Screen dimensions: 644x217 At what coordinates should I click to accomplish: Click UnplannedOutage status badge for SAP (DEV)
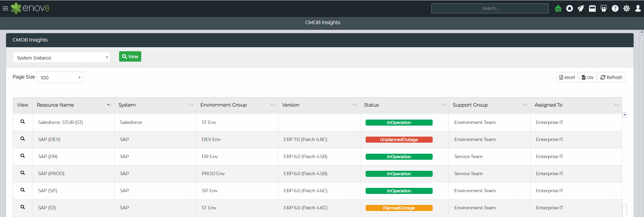(399, 140)
